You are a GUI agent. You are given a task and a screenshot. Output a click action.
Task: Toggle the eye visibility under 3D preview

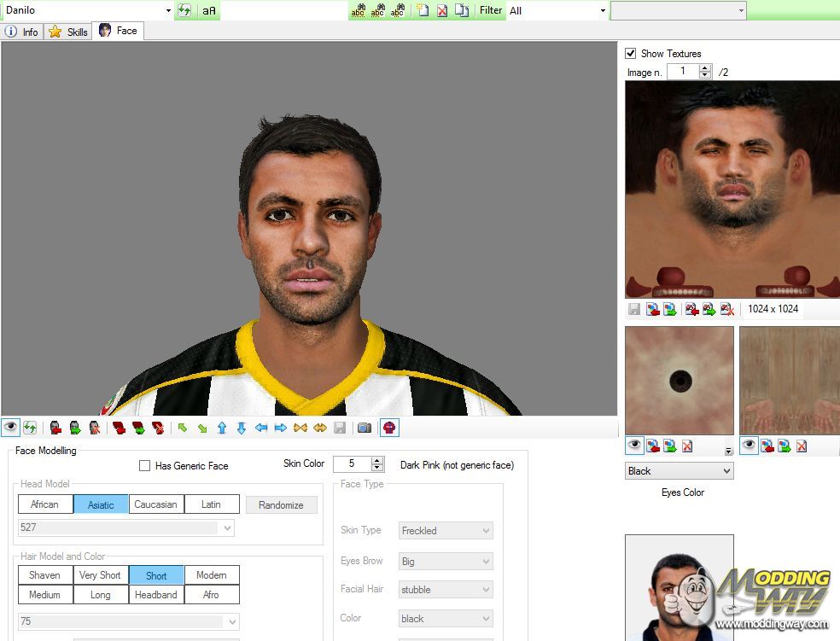point(10,428)
